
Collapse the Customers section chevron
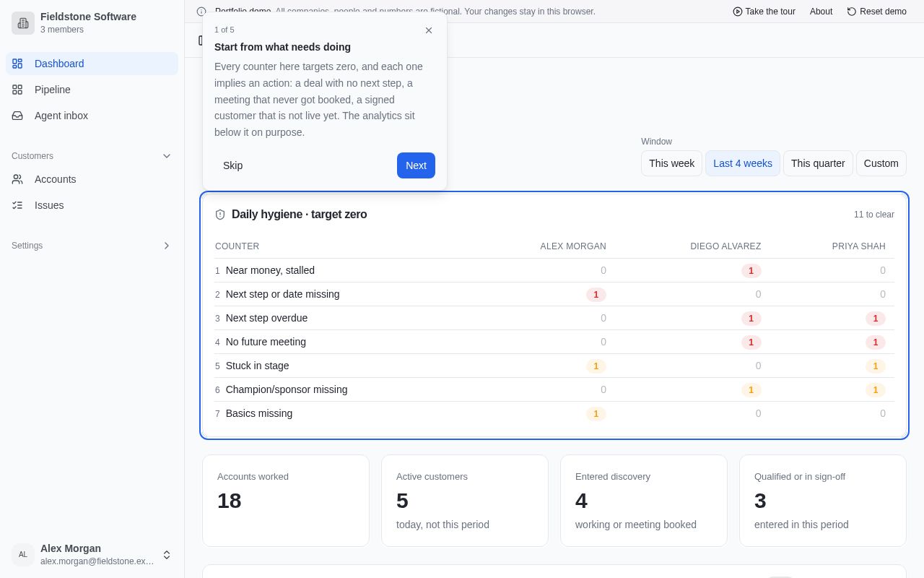167,156
